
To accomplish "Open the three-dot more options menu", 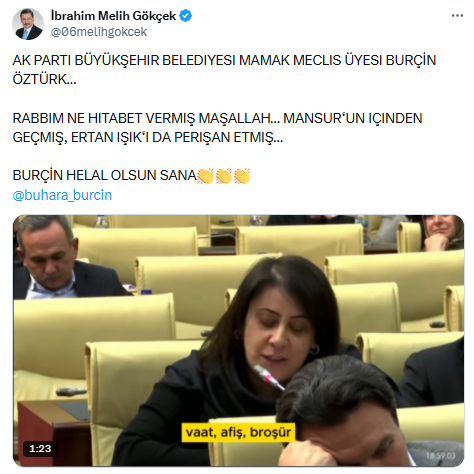I will tap(457, 16).
